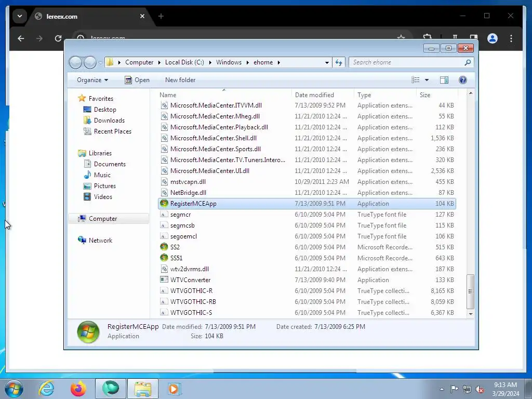Select the SS51 file icon

point(164,258)
